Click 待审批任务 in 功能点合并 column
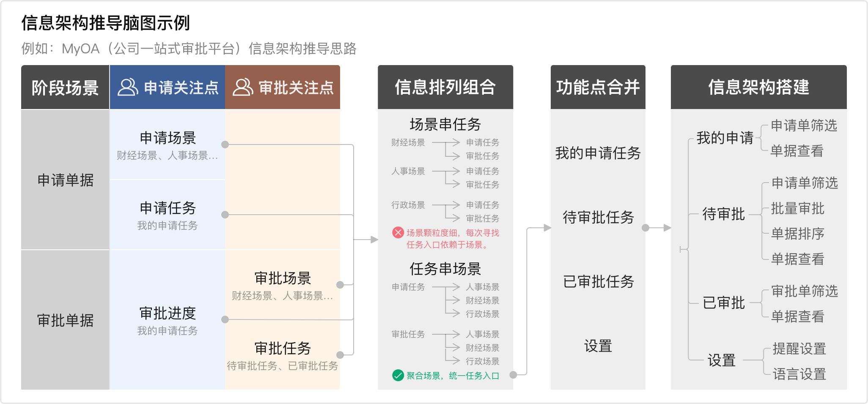The width and height of the screenshot is (868, 404). pos(598,217)
